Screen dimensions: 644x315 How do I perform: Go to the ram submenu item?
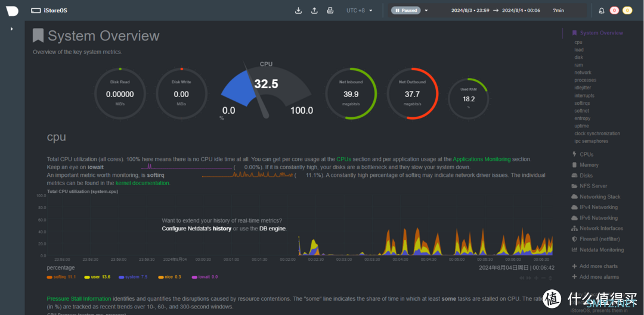(578, 65)
